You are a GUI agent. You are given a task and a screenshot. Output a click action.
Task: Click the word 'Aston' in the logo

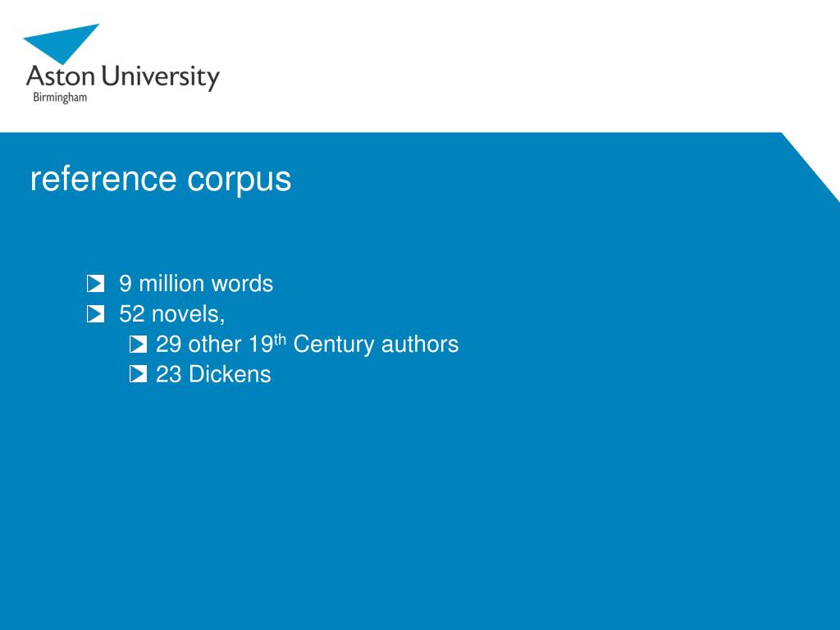(61, 75)
